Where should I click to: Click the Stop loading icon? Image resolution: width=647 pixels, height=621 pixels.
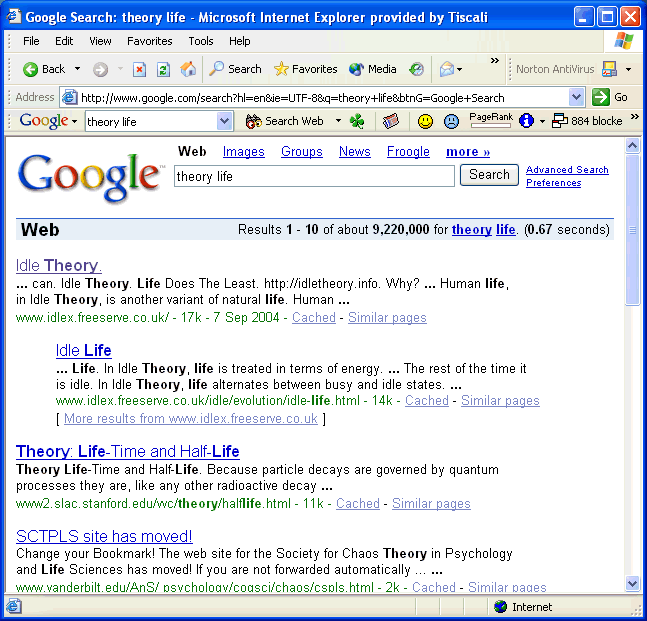pos(139,69)
